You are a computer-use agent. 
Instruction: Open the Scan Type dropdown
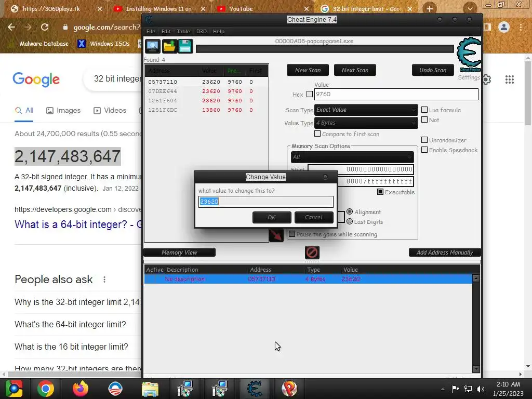point(366,110)
